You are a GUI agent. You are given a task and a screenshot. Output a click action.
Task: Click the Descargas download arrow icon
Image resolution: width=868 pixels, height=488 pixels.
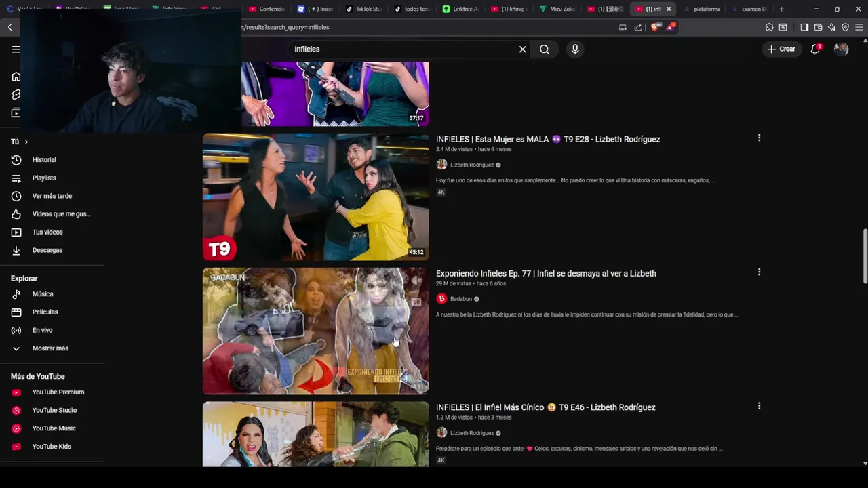pos(16,250)
